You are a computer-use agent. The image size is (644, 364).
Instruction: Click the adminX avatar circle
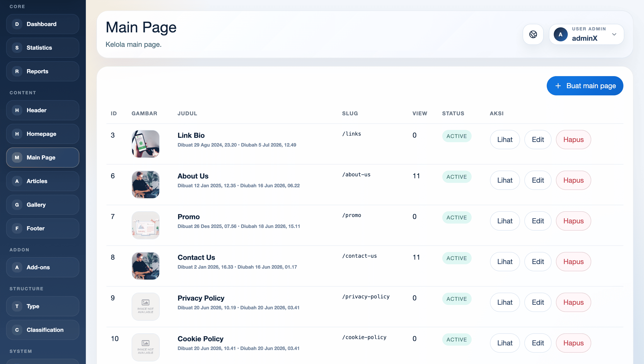click(560, 34)
